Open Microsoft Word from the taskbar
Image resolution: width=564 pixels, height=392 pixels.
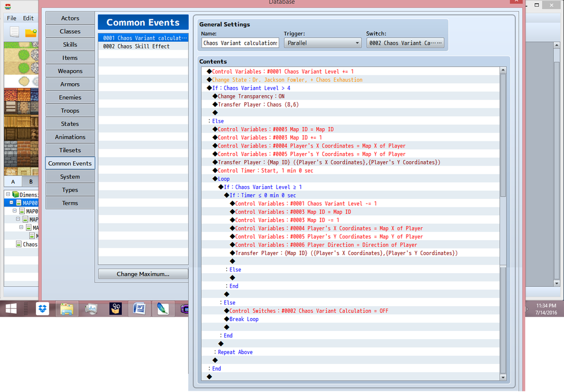click(x=138, y=309)
